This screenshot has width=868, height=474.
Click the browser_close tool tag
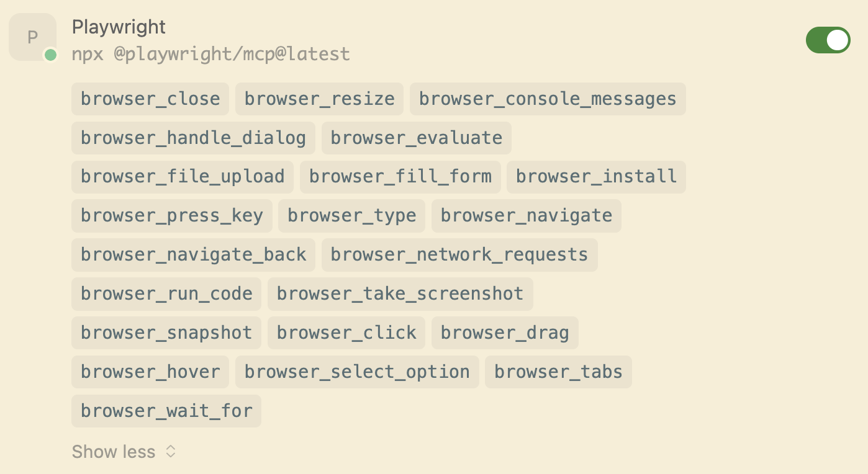tap(150, 99)
